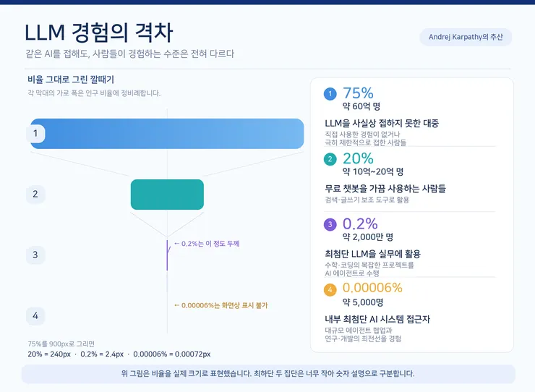Click the large teal '20%' figure
This screenshot has width=535, height=392.
coord(358,158)
